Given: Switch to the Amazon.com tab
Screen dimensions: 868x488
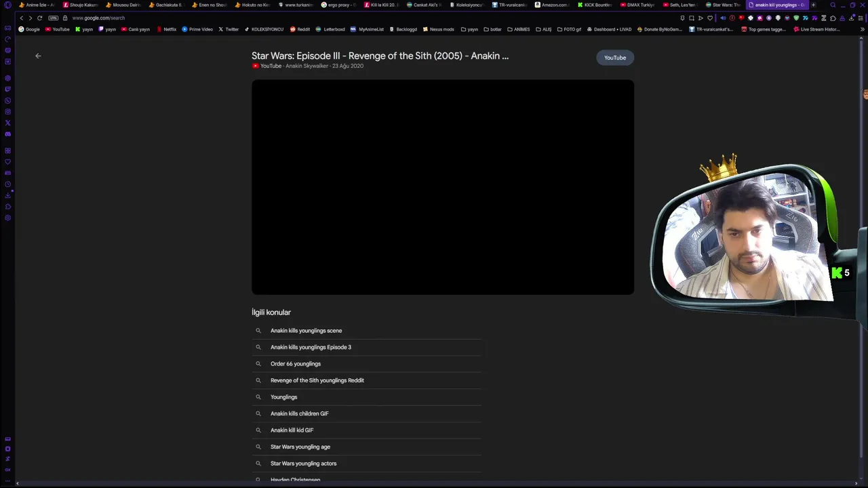Looking at the screenshot, I should point(553,5).
